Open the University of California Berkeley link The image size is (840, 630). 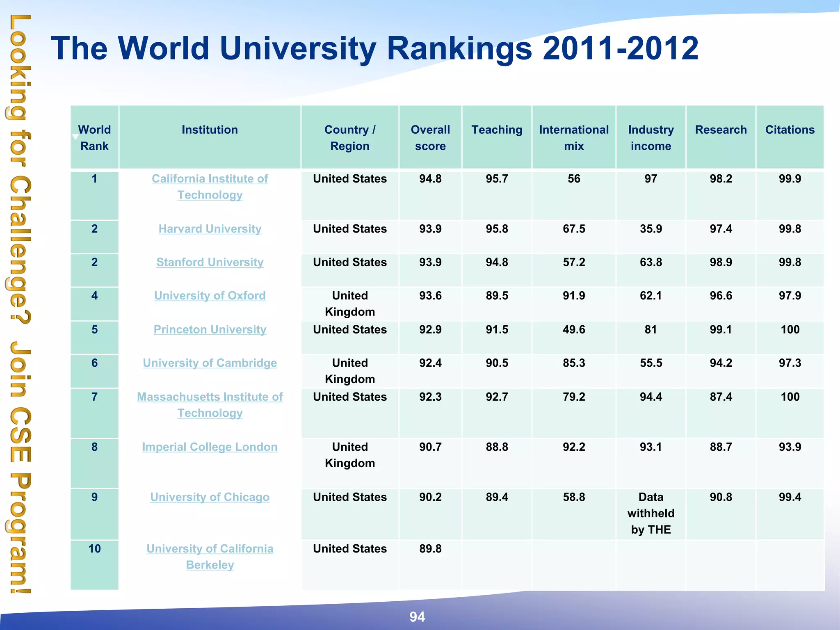(210, 557)
